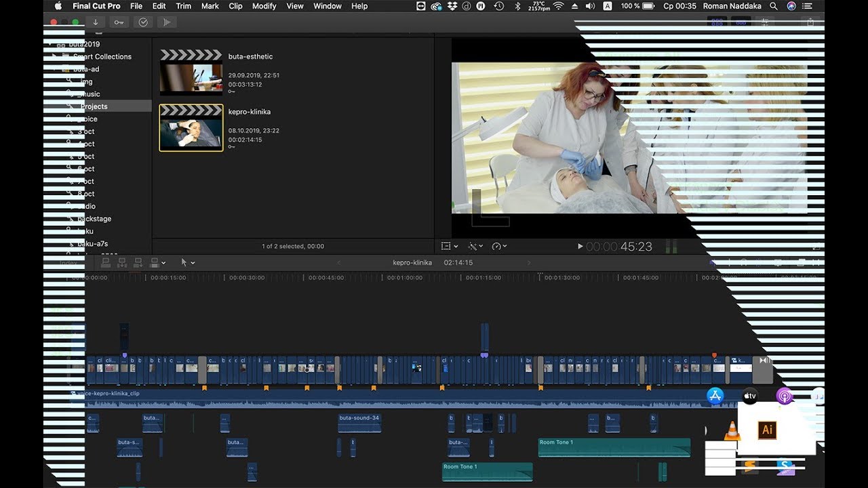The width and height of the screenshot is (868, 488).
Task: Select the buta-ad event in sidebar
Action: click(85, 68)
